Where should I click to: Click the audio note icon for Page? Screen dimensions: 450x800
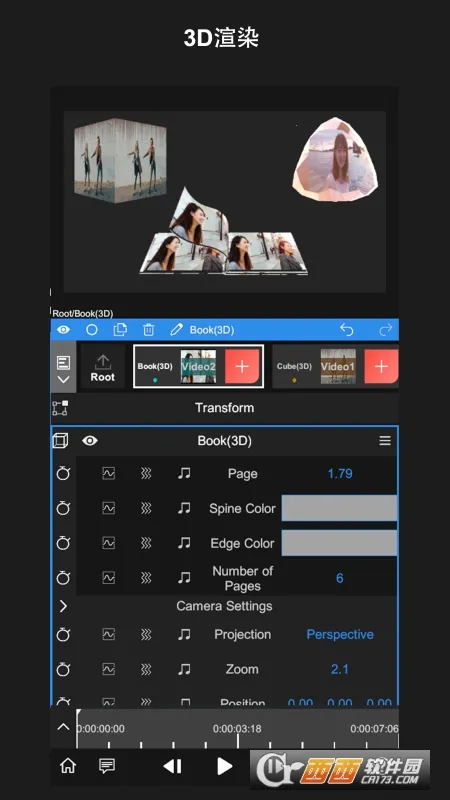coord(184,473)
